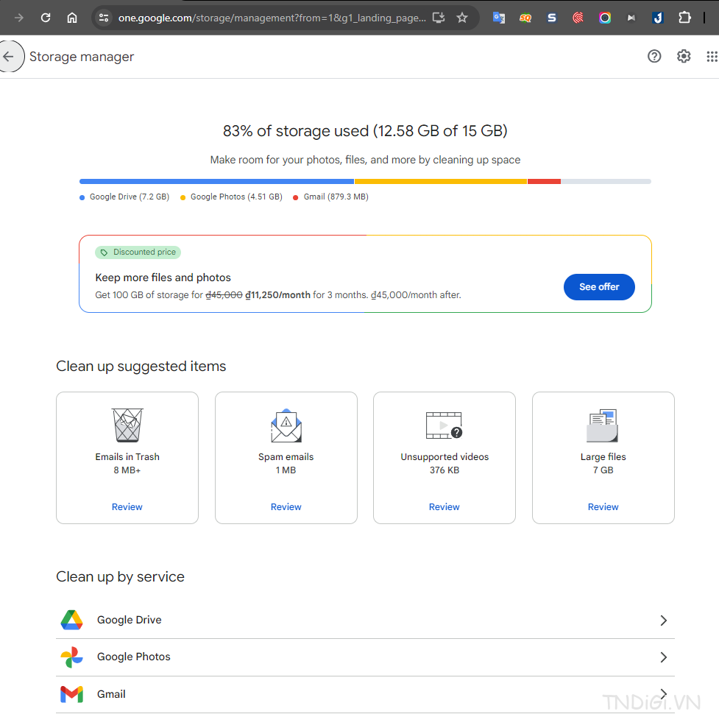Click the "7 GB" Large files size
The width and height of the screenshot is (719, 728).
(603, 470)
